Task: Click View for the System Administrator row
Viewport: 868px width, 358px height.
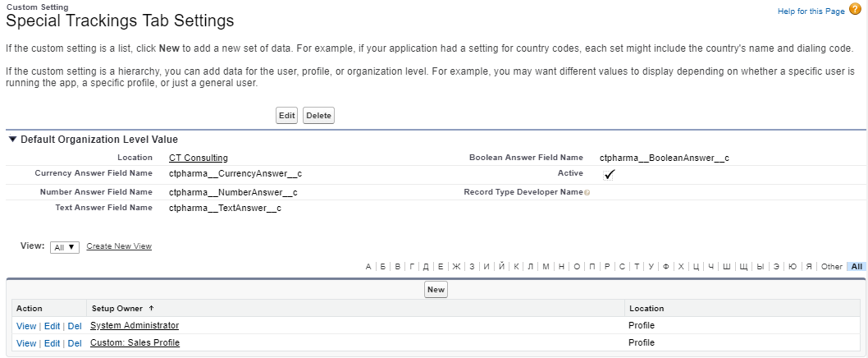Action: (26, 326)
